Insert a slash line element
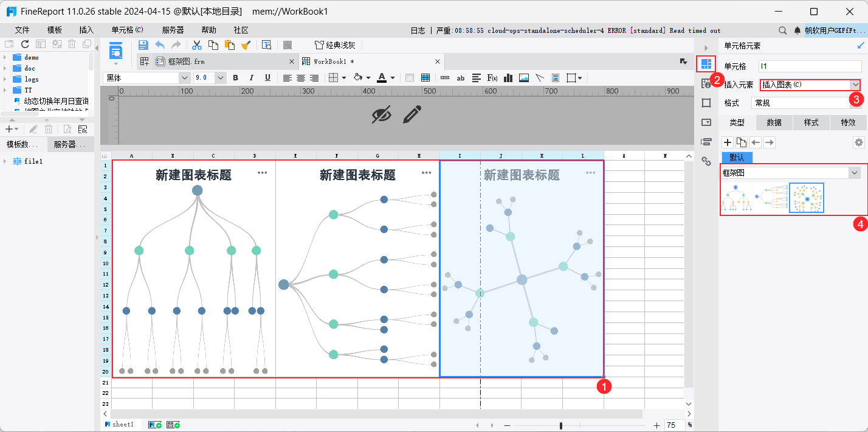Image resolution: width=868 pixels, height=432 pixels. pyautogui.click(x=540, y=78)
